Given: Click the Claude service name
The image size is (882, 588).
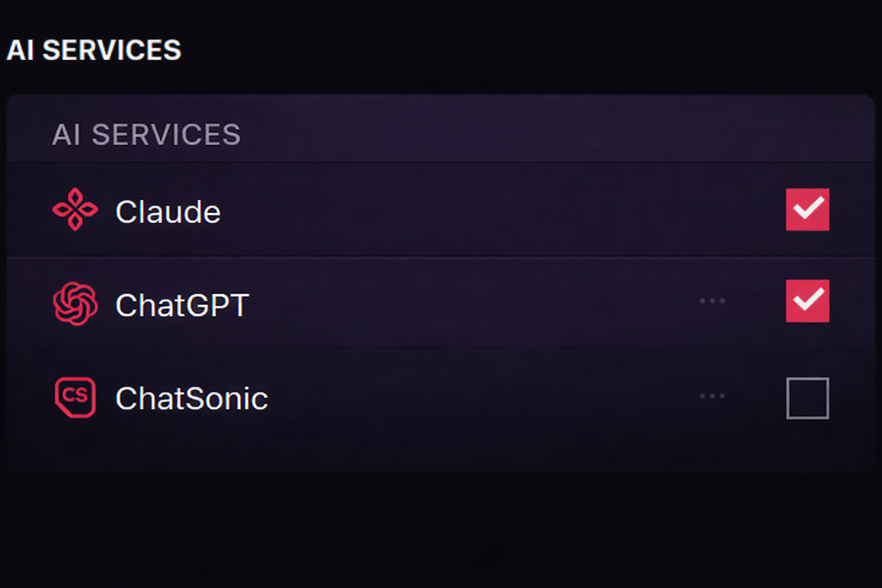Looking at the screenshot, I should pos(168,211).
